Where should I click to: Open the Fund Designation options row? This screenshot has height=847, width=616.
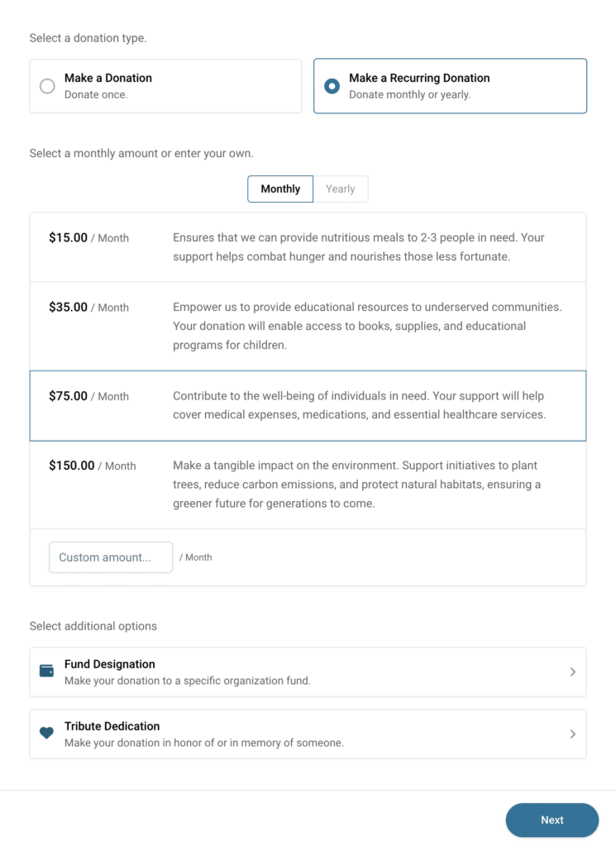click(x=308, y=672)
